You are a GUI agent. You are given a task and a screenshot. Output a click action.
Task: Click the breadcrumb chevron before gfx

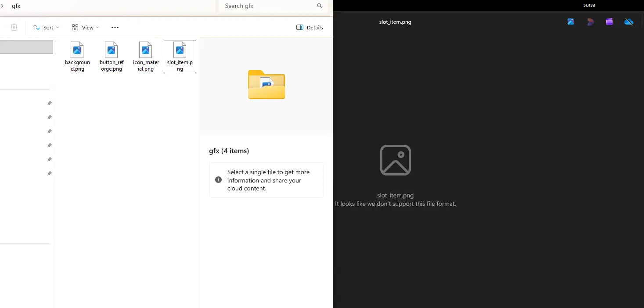pyautogui.click(x=2, y=6)
